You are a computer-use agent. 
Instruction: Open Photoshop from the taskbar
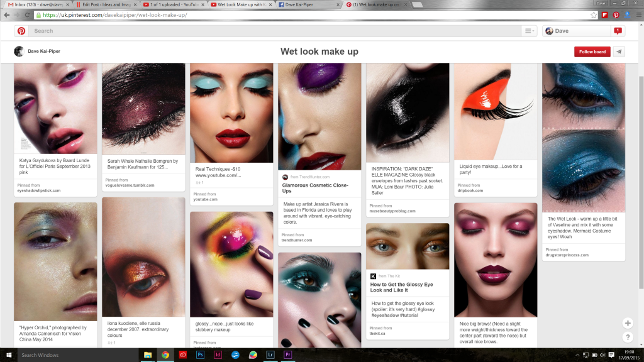tap(200, 355)
